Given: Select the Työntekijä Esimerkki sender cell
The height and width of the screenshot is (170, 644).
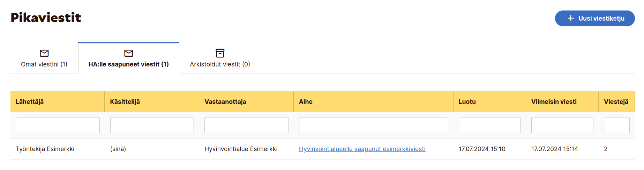Looking at the screenshot, I should (x=45, y=149).
